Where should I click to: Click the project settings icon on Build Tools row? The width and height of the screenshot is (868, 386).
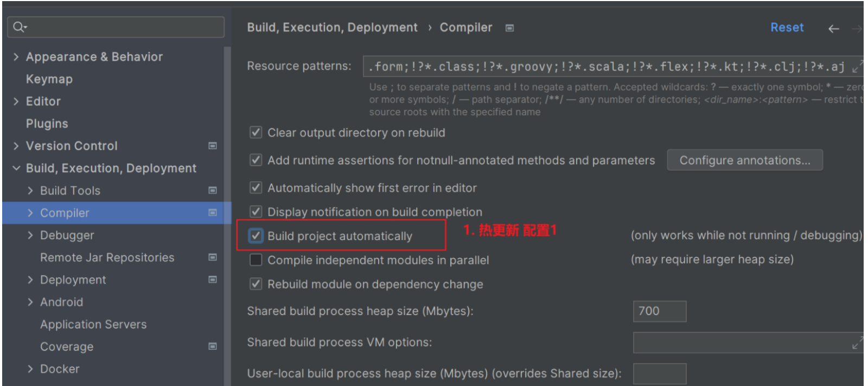pyautogui.click(x=213, y=190)
